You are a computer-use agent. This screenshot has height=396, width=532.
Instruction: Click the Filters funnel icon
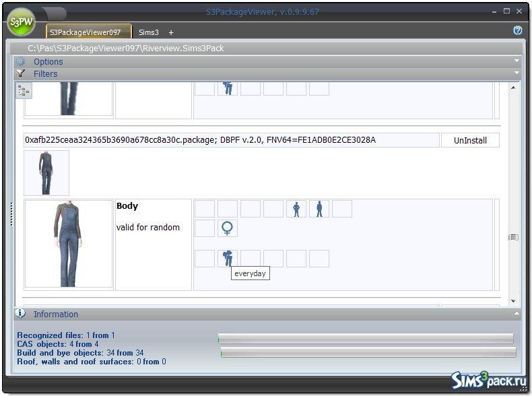tap(21, 73)
